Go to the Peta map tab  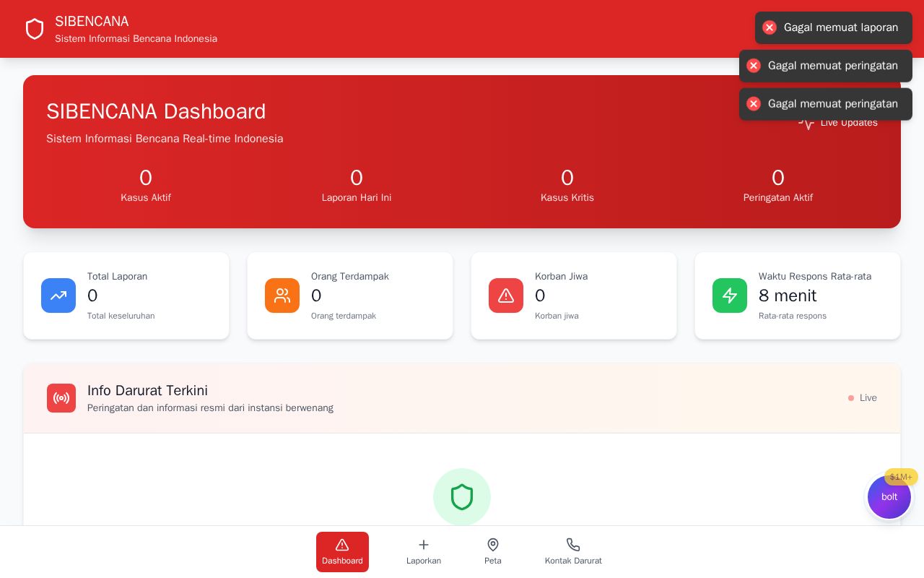(493, 552)
